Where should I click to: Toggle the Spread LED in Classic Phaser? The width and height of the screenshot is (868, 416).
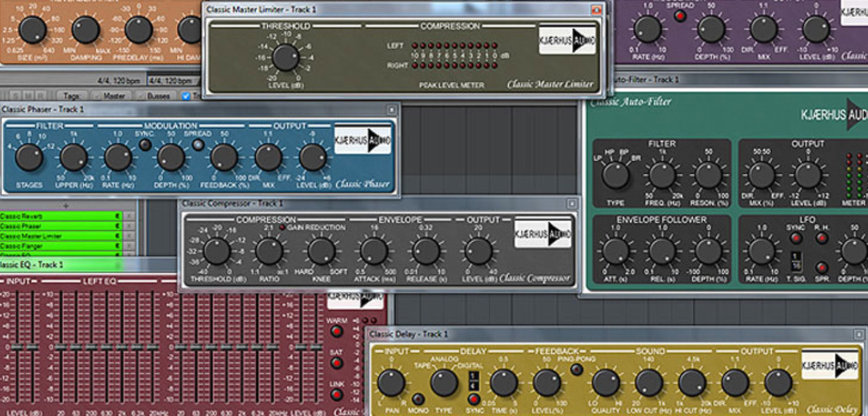(198, 144)
